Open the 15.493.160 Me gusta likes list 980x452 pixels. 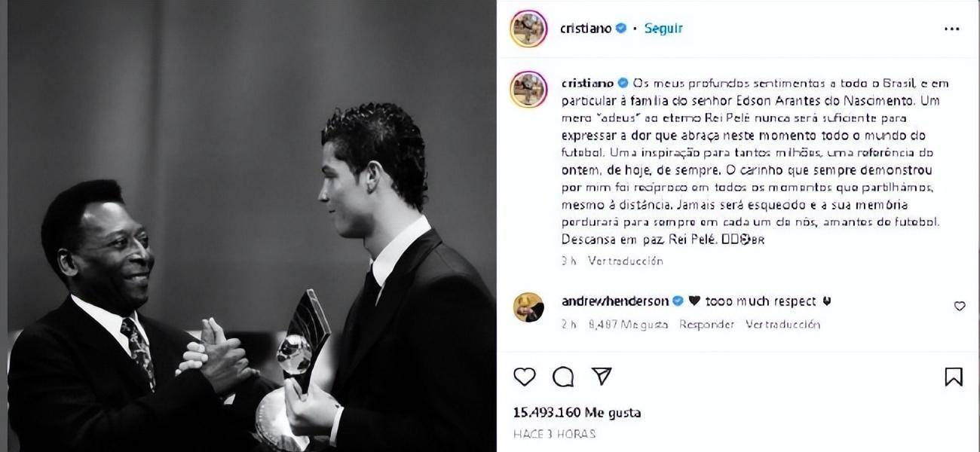tap(577, 413)
